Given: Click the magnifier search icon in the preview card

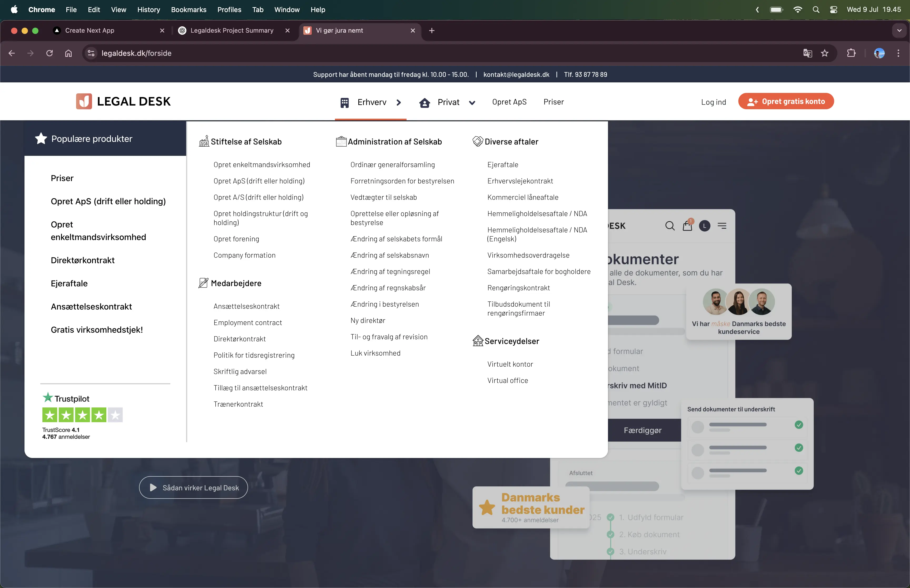Looking at the screenshot, I should [x=669, y=226].
